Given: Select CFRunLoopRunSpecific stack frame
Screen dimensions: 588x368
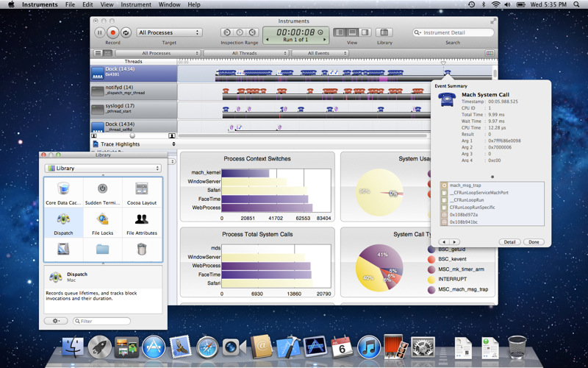Looking at the screenshot, I should tap(492, 208).
